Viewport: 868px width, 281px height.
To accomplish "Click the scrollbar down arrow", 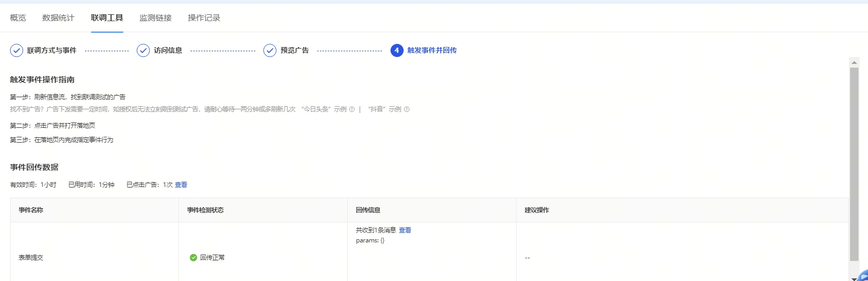I will point(854,278).
